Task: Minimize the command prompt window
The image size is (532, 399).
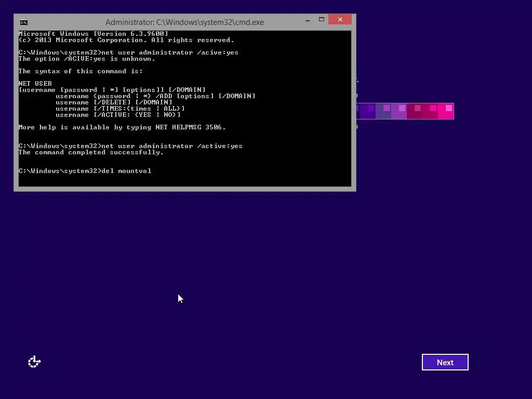Action: (x=308, y=20)
